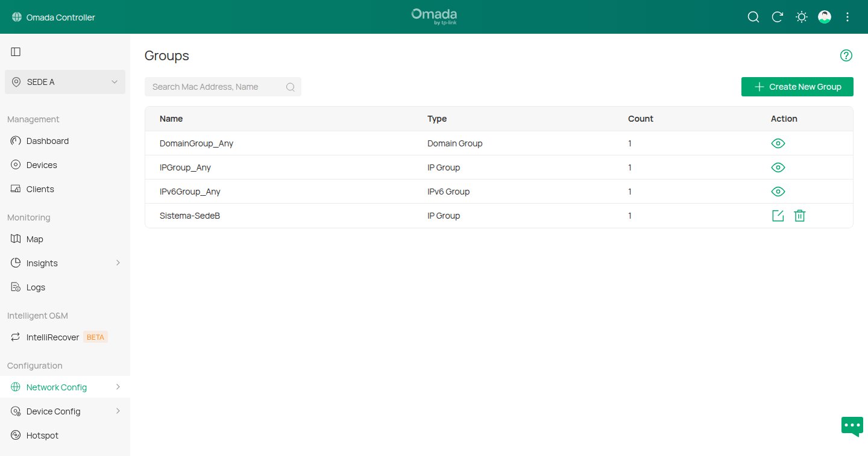View the IPv6Group_Any group details

[x=778, y=192]
